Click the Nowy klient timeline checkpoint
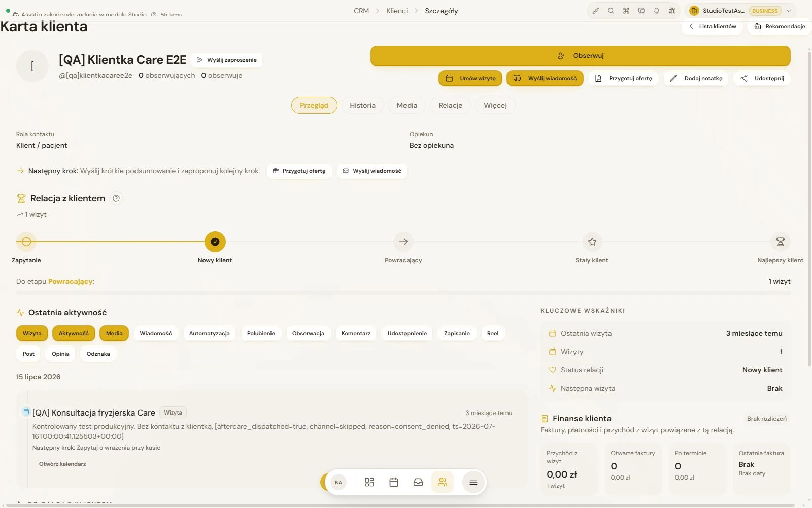812x508 pixels. [215, 242]
